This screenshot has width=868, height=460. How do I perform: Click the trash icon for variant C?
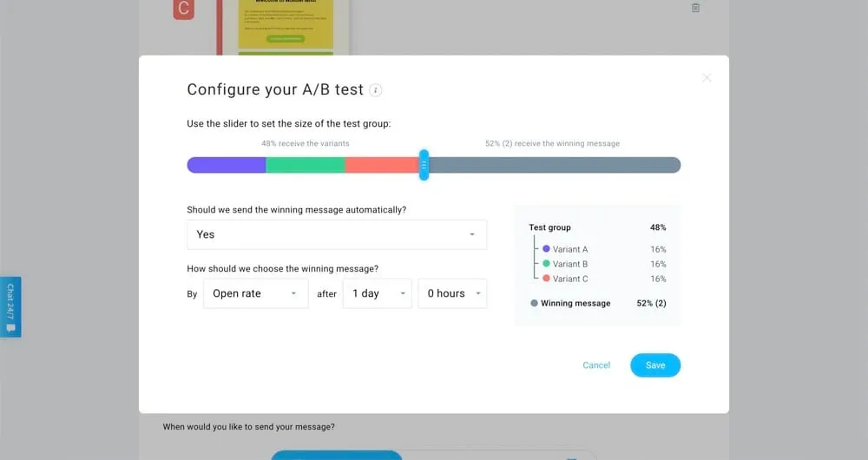pos(695,8)
